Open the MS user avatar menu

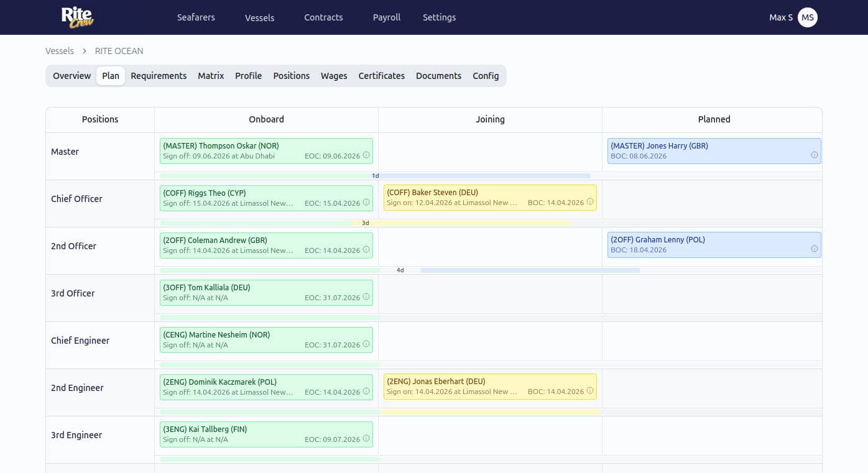click(807, 17)
